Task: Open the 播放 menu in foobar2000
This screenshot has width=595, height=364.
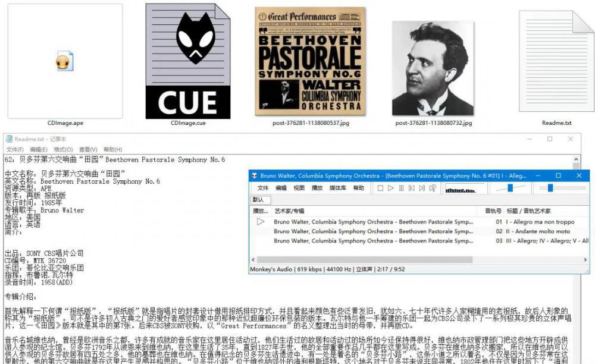Action: [317, 188]
